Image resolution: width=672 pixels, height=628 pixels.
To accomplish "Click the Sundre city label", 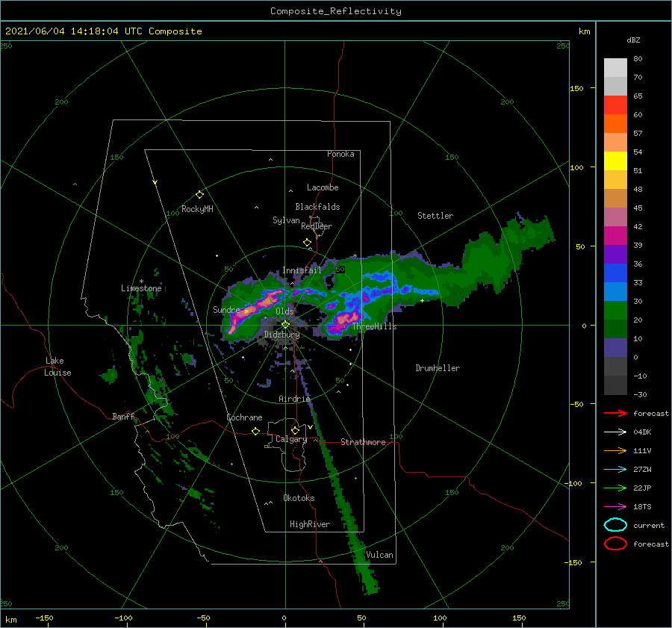I will (226, 309).
